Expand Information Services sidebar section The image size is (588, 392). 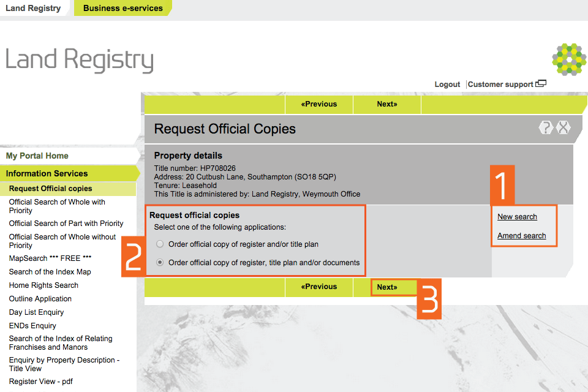pos(47,174)
